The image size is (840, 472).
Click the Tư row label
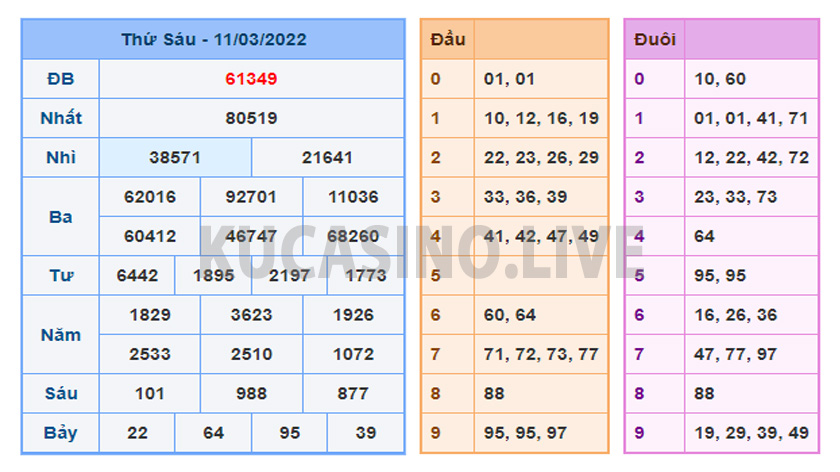point(61,276)
